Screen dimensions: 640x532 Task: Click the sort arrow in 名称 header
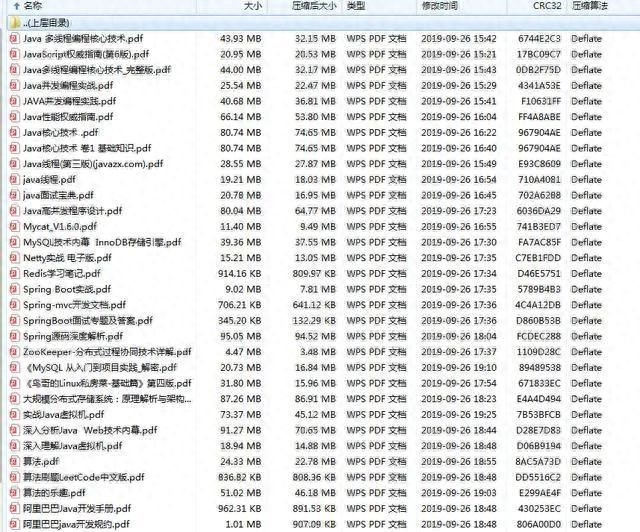[17, 6]
